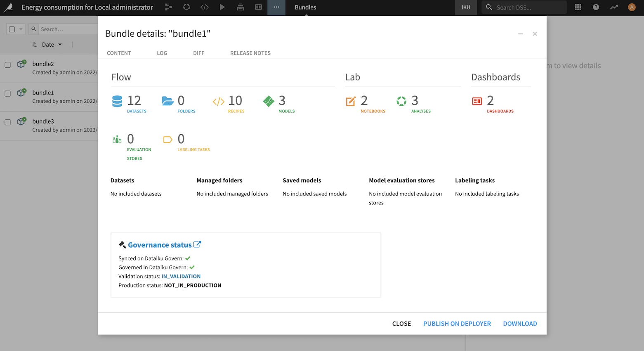644x351 pixels.
Task: Switch to the LOG tab
Action: pos(162,53)
